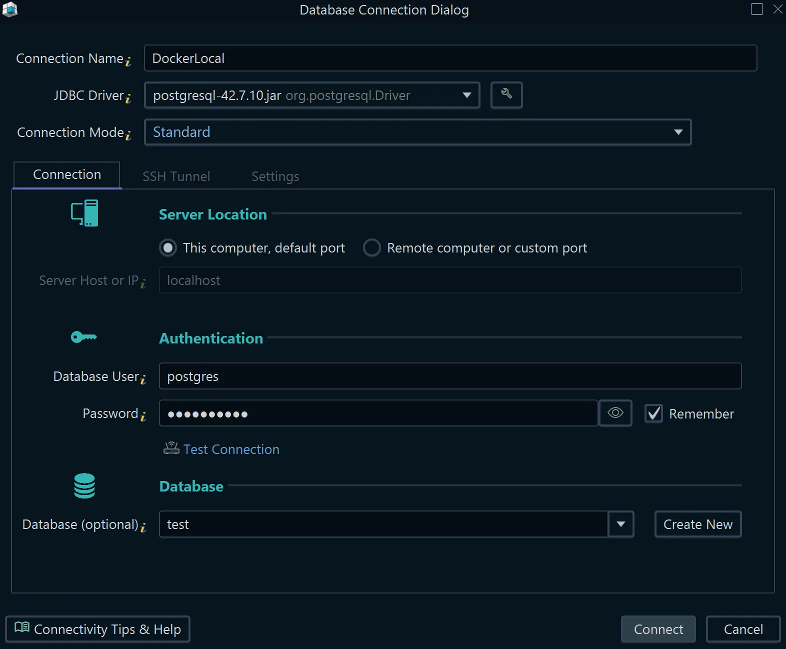
Task: Click the Password input field
Action: coord(378,413)
